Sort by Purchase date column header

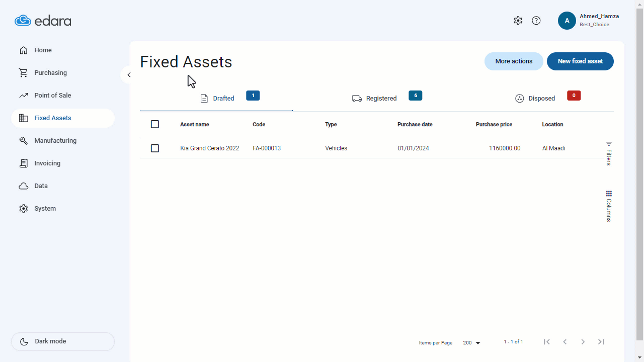(x=415, y=124)
